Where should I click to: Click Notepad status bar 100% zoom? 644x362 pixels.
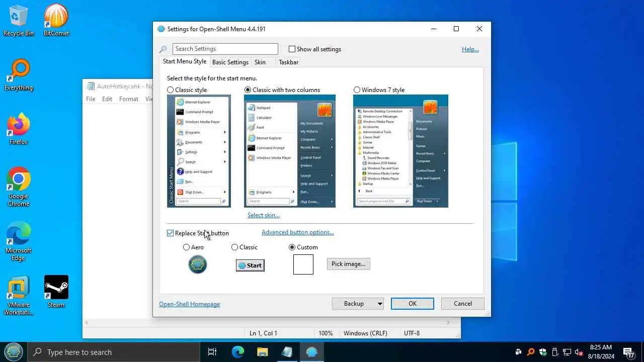(x=326, y=333)
